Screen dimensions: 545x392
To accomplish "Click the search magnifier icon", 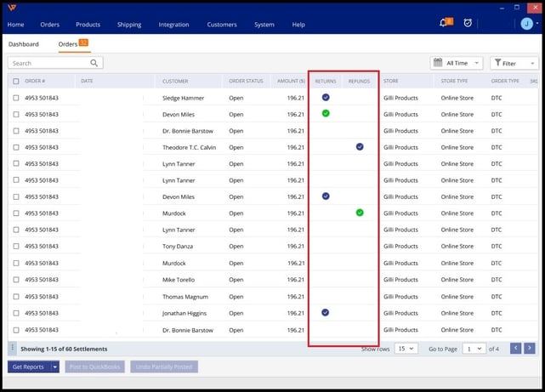I will [x=94, y=63].
